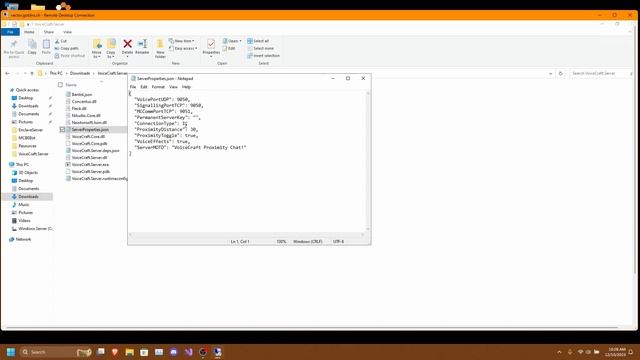Click Select none in ribbon
This screenshot has height=360, width=640.
click(x=260, y=48)
